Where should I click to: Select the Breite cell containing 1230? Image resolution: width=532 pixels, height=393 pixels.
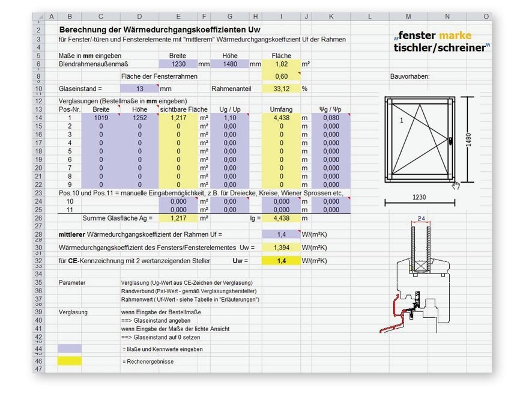(178, 64)
